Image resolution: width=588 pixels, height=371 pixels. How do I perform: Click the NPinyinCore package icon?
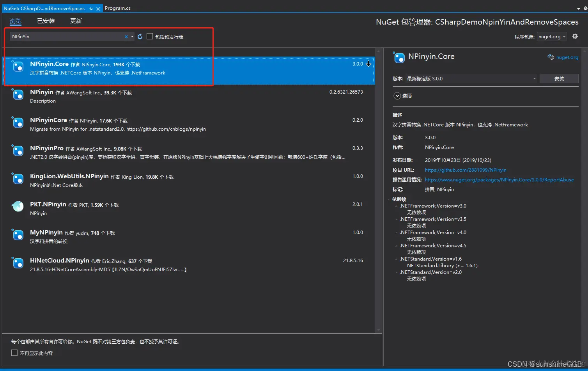18,122
